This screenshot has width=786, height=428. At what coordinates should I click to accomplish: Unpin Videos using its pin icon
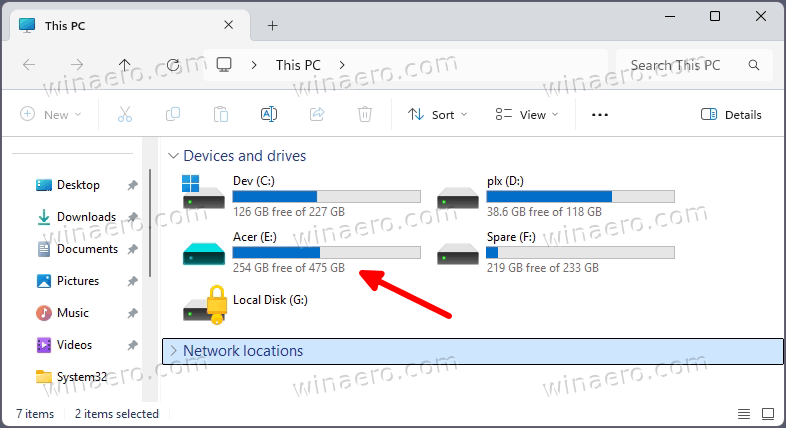[x=132, y=345]
